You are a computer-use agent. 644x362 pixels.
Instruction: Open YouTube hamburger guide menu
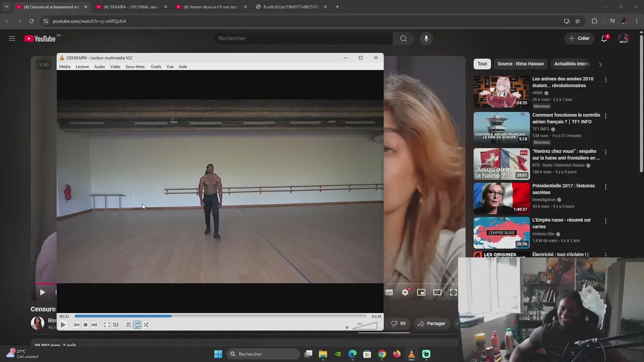click(x=12, y=38)
